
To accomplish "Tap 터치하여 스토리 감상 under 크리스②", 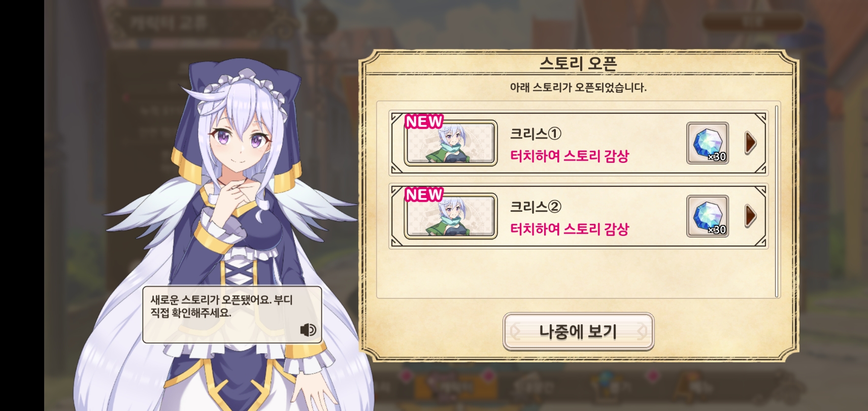I will tap(570, 229).
